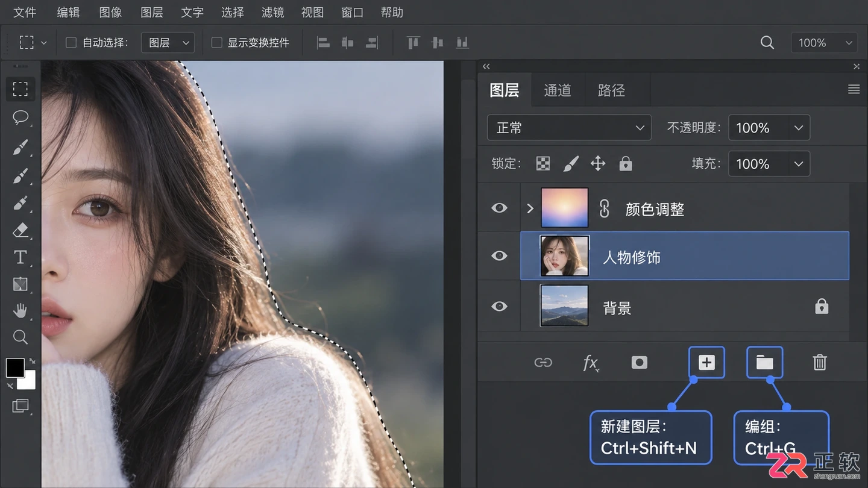Viewport: 868px width, 488px height.
Task: Click the screen mode icon at toolbar bottom
Action: 20,405
